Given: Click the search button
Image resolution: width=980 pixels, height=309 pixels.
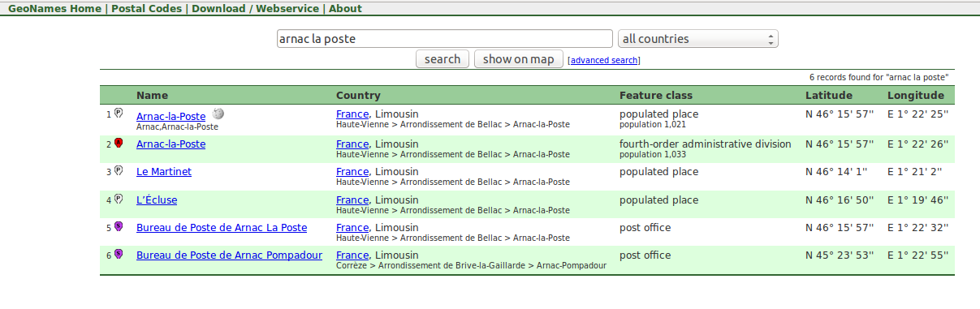Looking at the screenshot, I should (443, 59).
